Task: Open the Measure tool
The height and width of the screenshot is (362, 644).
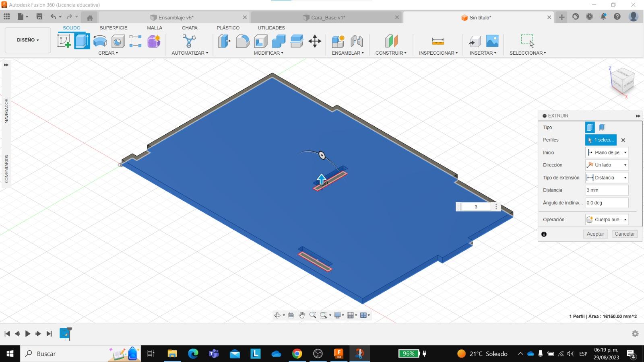Action: 438,41
